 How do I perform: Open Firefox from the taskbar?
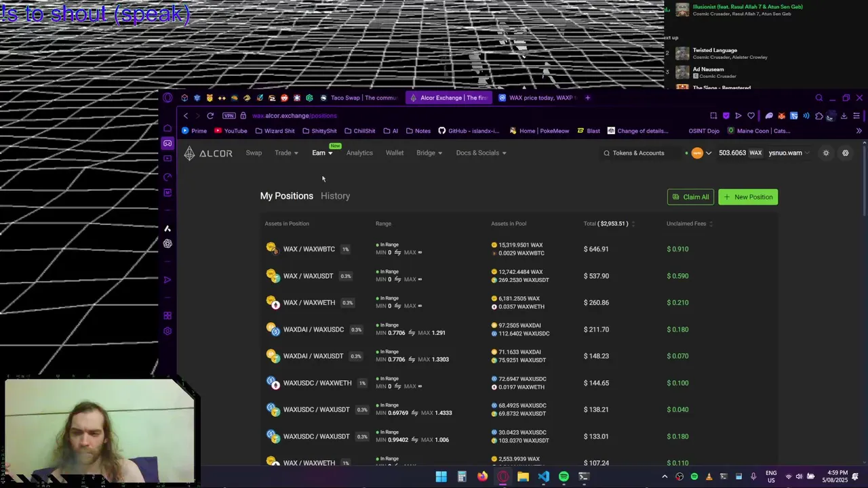click(482, 476)
